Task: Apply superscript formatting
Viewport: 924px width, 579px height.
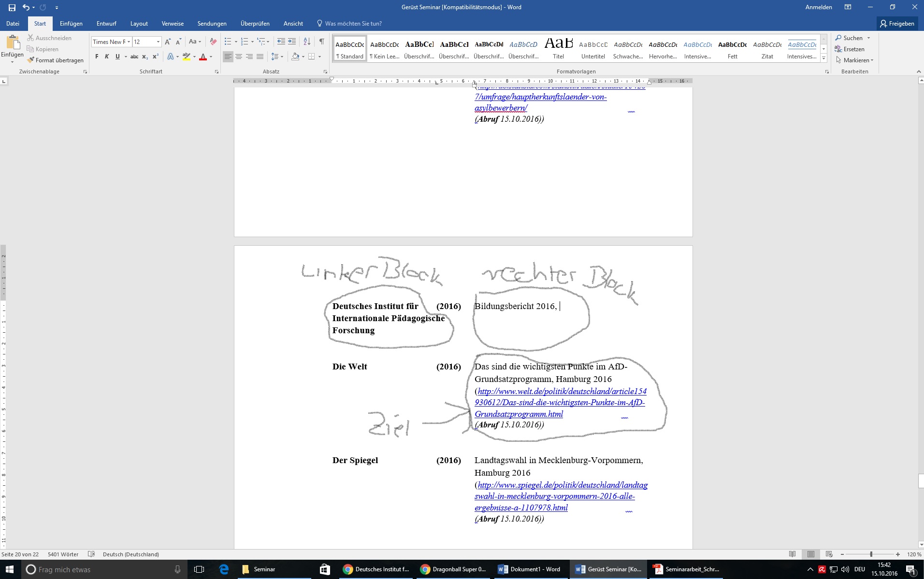Action: (156, 56)
